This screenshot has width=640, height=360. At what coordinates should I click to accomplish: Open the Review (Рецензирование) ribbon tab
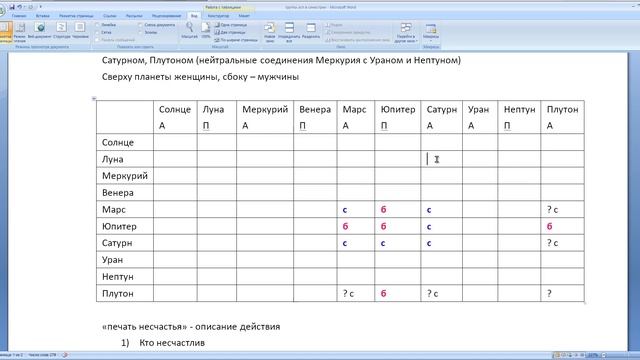pyautogui.click(x=167, y=16)
